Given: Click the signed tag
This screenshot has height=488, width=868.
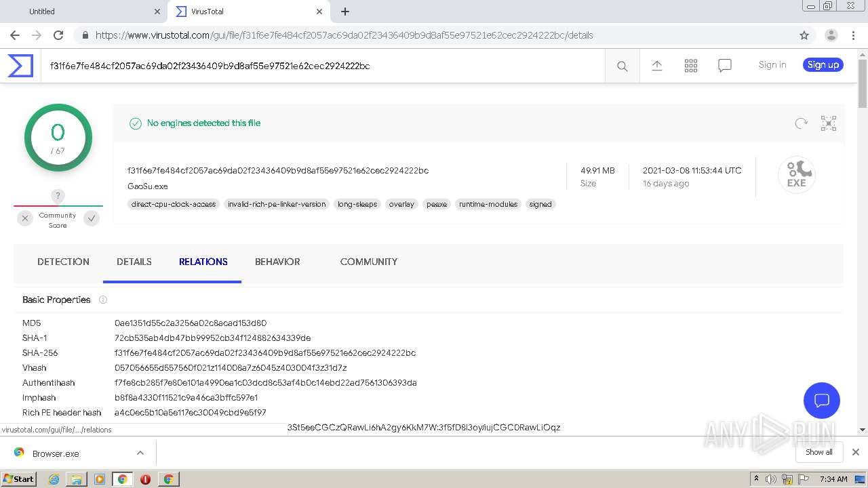Looking at the screenshot, I should coord(540,204).
